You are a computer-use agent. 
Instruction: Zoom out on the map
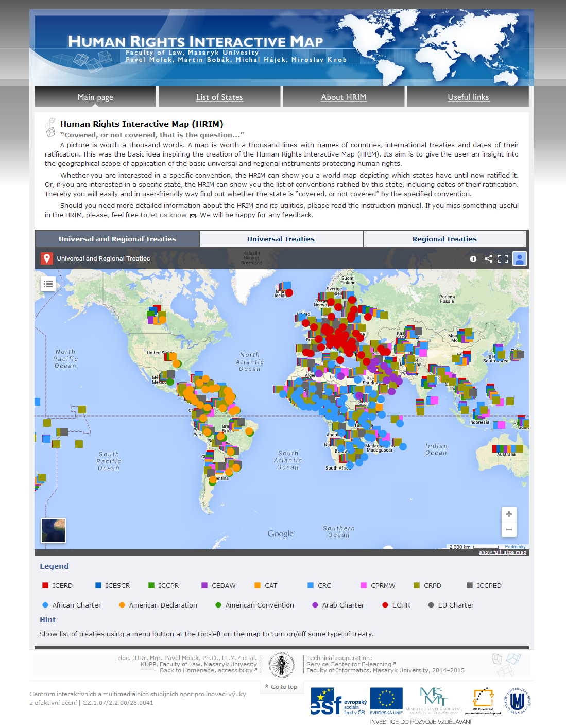pos(509,529)
